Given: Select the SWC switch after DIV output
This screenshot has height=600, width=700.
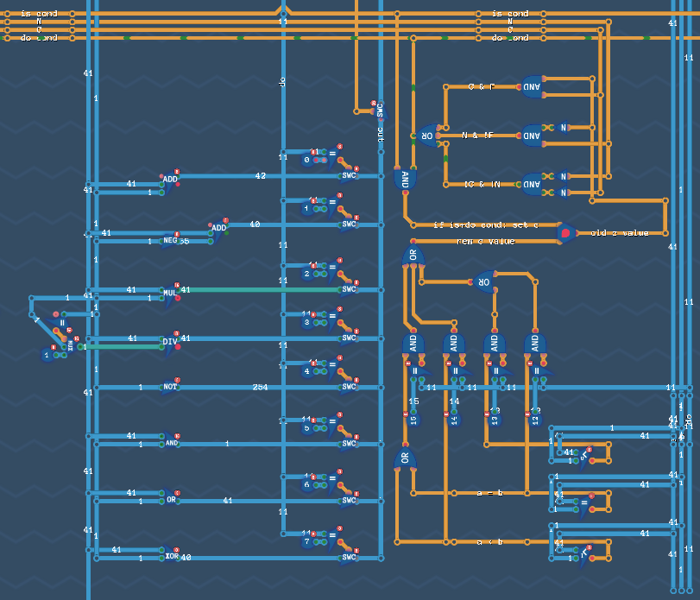Looking at the screenshot, I should [349, 338].
